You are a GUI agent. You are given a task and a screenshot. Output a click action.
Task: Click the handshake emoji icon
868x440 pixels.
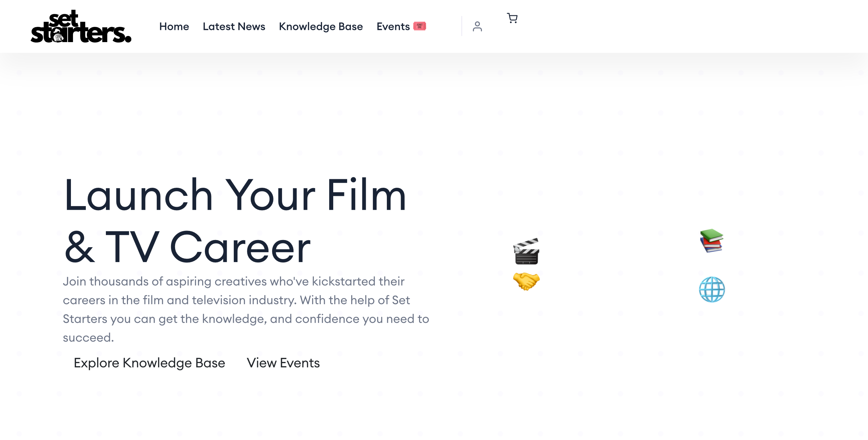tap(526, 281)
